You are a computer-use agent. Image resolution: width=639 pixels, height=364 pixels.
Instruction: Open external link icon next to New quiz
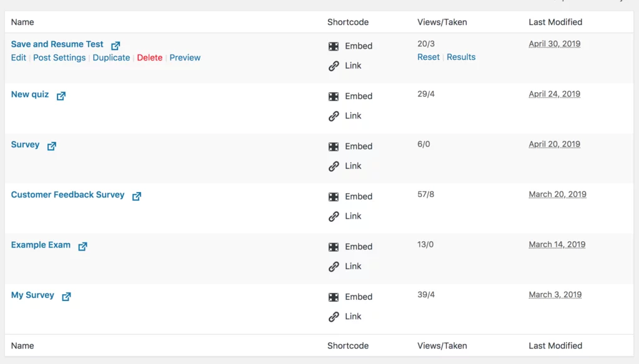pyautogui.click(x=61, y=96)
